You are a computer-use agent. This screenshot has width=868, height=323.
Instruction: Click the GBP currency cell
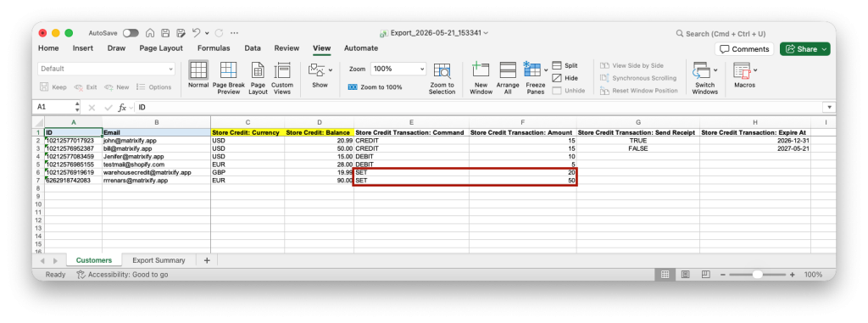coord(248,173)
